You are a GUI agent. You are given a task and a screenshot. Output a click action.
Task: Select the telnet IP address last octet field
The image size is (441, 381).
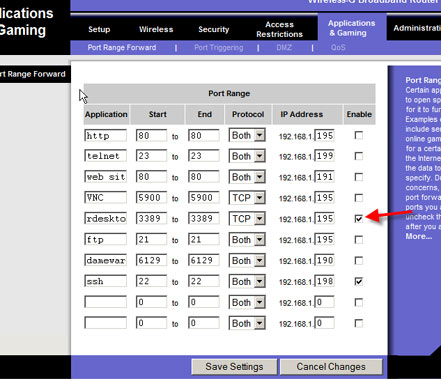coord(324,156)
